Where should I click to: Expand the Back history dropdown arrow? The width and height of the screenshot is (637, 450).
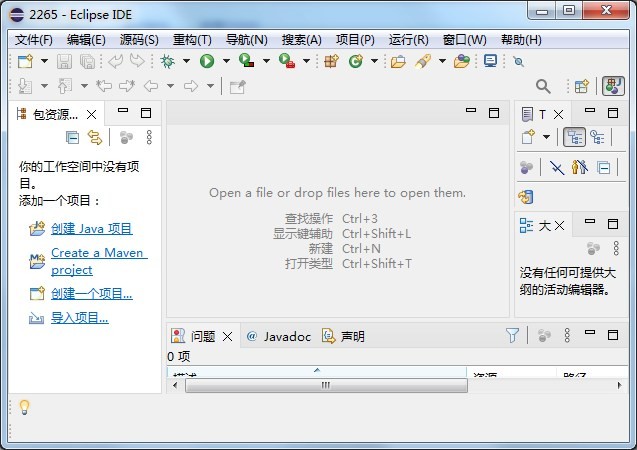(171, 86)
